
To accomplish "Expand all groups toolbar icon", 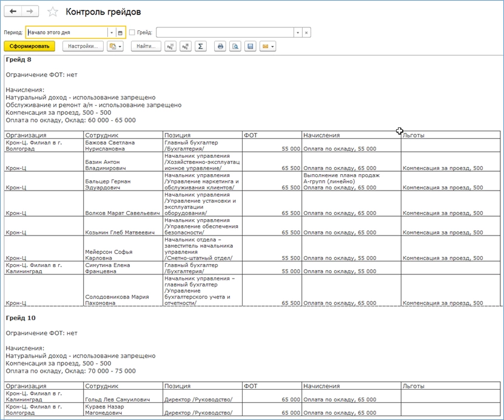I will pos(186,46).
